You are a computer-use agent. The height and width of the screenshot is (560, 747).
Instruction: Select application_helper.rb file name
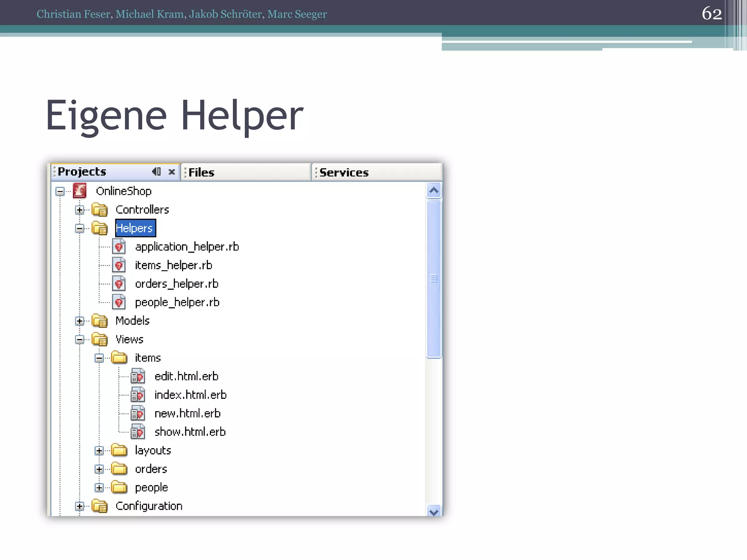tap(187, 247)
